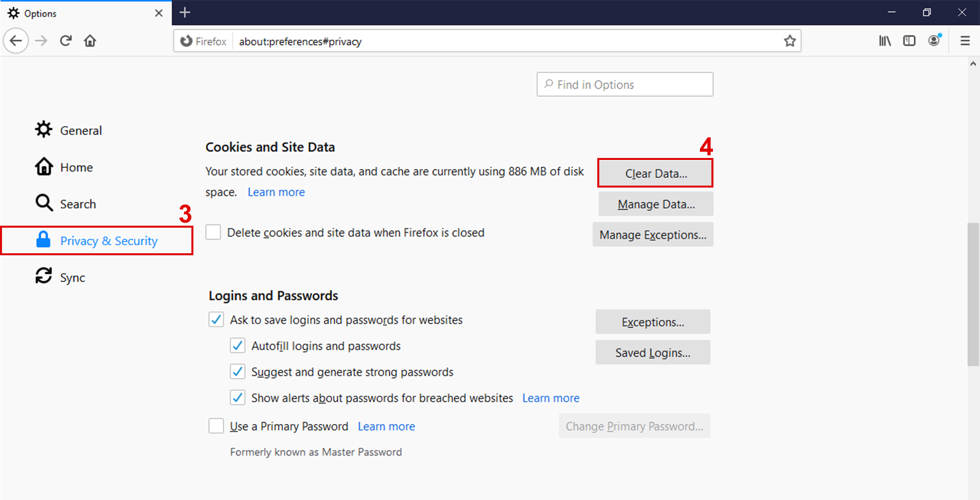Viewport: 980px width, 500px height.
Task: Open Learn more link for Primary Password
Action: [386, 426]
